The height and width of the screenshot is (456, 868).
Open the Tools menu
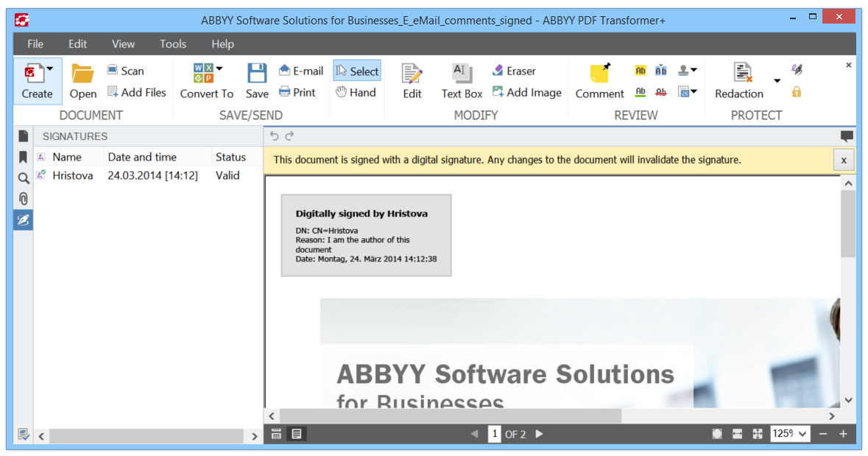[x=173, y=43]
